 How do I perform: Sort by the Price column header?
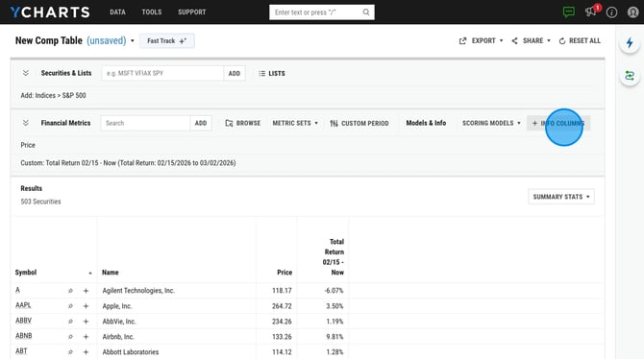285,273
